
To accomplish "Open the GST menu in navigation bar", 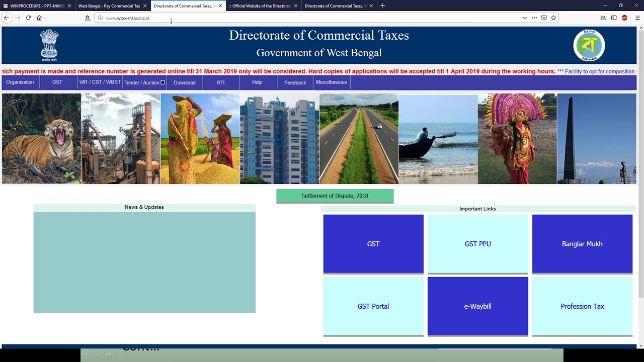I will point(57,82).
